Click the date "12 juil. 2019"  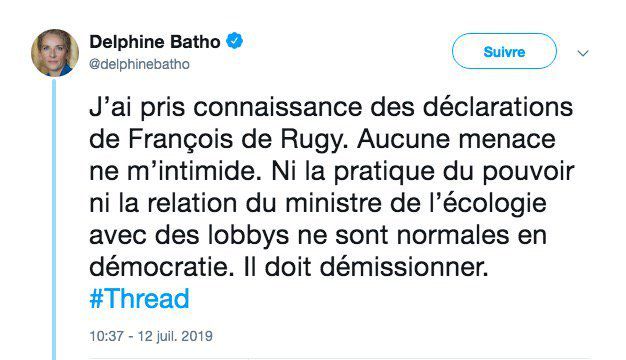click(175, 336)
